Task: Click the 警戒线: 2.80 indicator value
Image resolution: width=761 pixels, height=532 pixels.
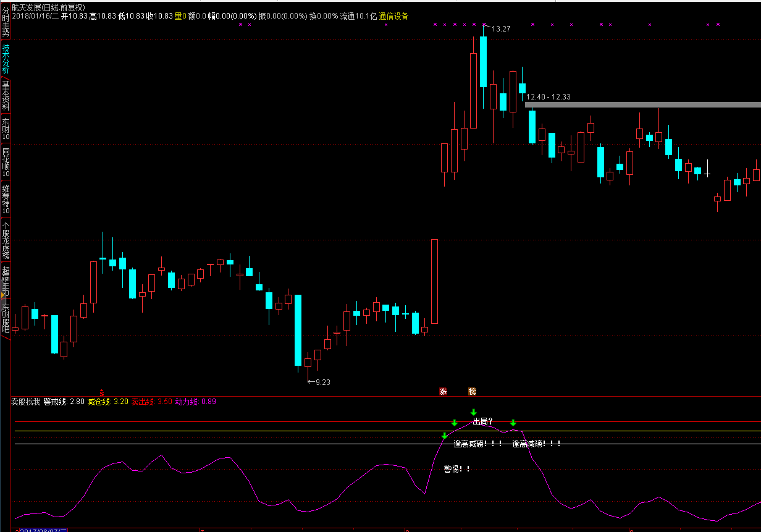Action: (64, 402)
